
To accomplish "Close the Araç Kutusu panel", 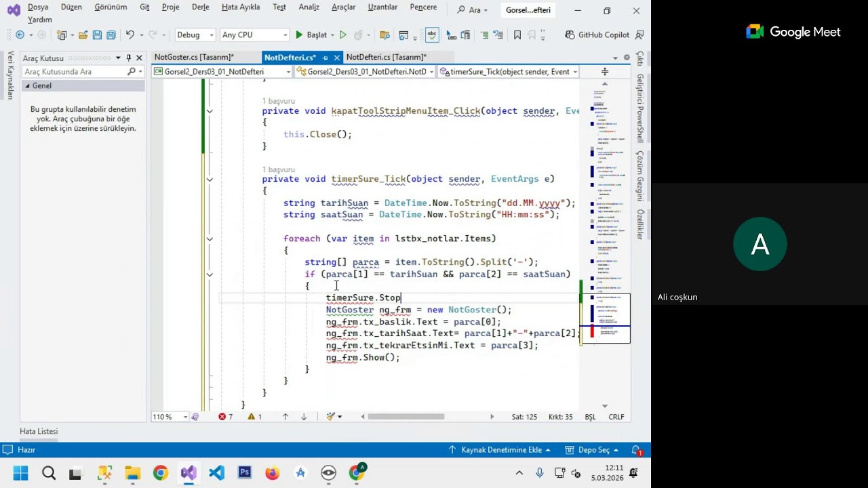I will tap(139, 58).
